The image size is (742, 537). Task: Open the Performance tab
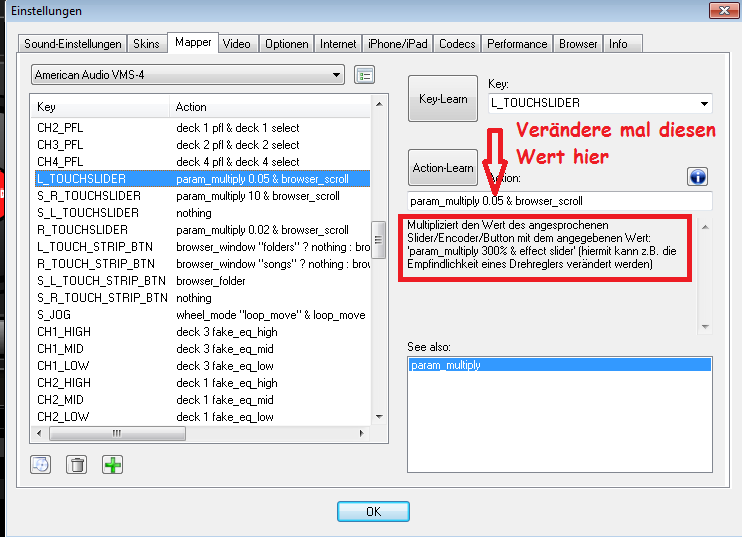517,44
